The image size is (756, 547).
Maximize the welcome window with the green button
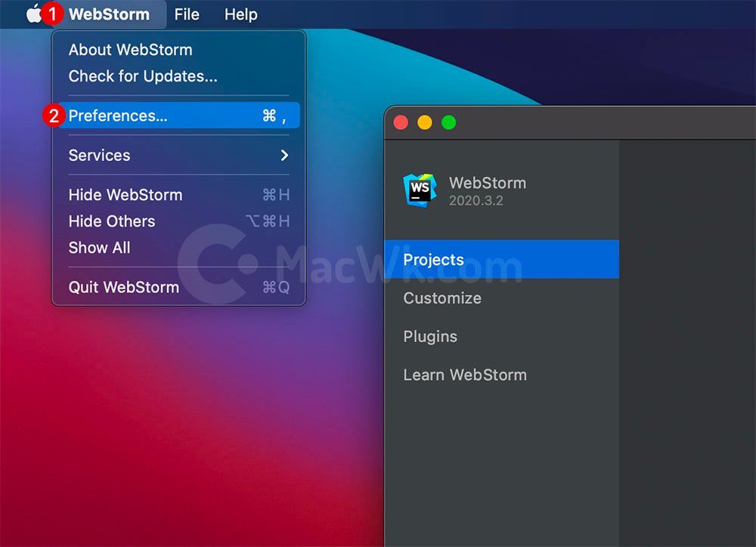[x=449, y=122]
